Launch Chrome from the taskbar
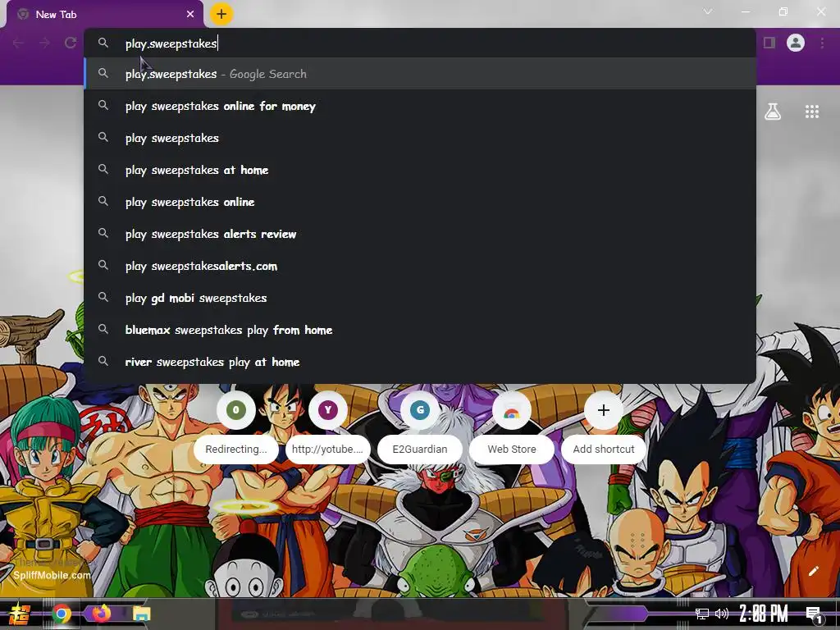This screenshot has height=630, width=840. point(61,614)
